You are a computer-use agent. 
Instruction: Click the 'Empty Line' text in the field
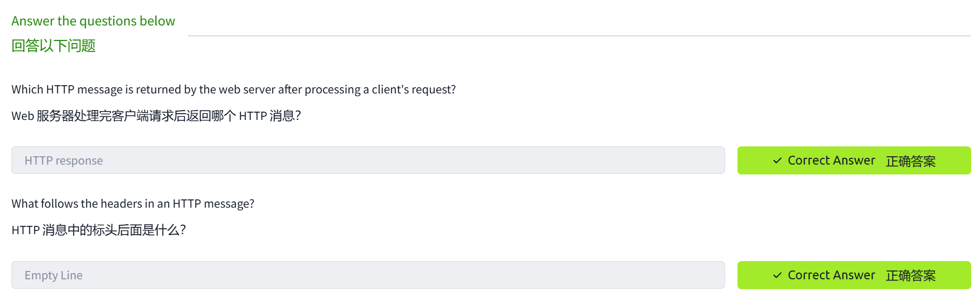click(x=53, y=276)
